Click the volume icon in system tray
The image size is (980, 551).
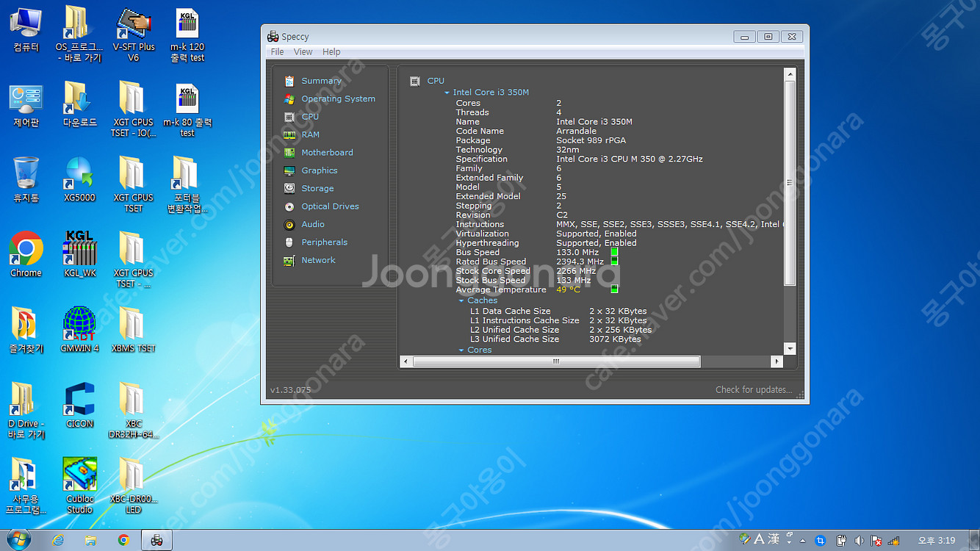858,541
